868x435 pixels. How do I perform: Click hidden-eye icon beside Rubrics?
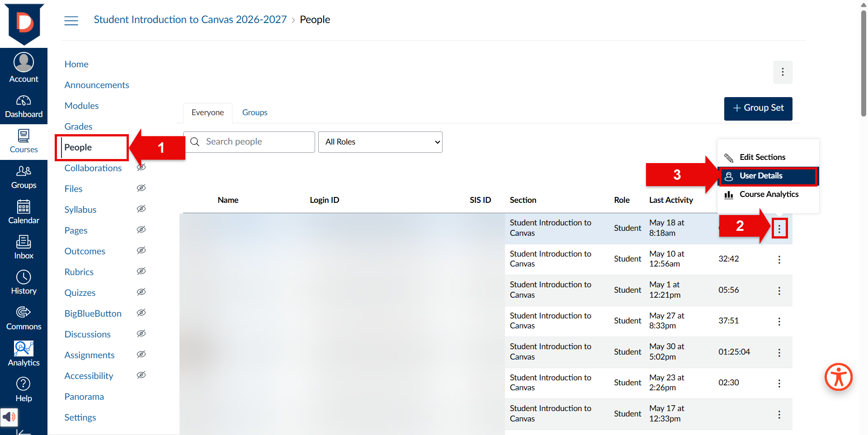pyautogui.click(x=142, y=271)
